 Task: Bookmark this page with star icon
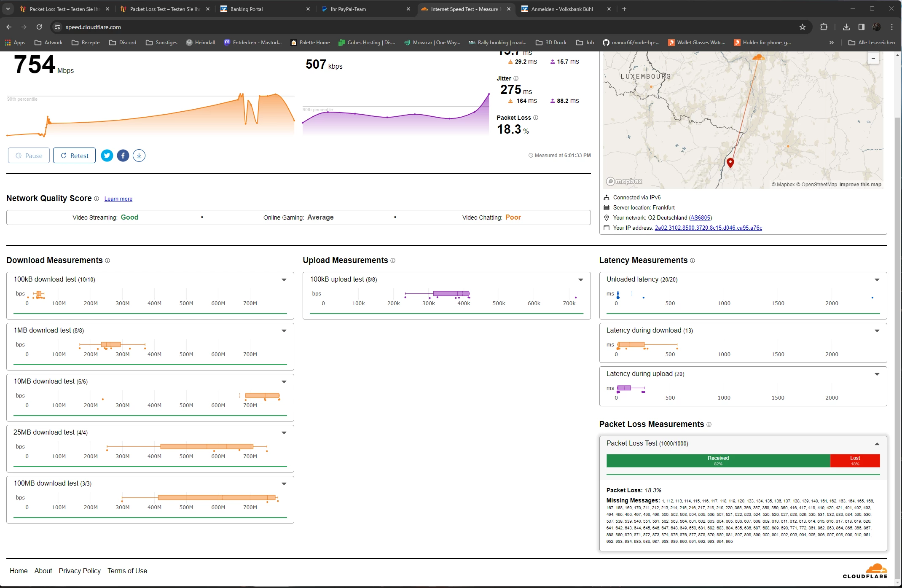[x=803, y=27]
